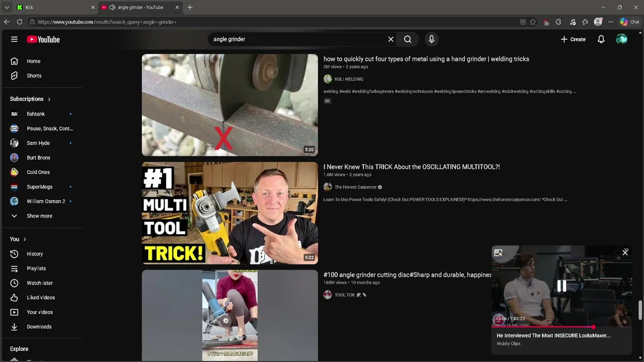Expand Show more subscriptions
The width and height of the screenshot is (644, 362).
42,216
